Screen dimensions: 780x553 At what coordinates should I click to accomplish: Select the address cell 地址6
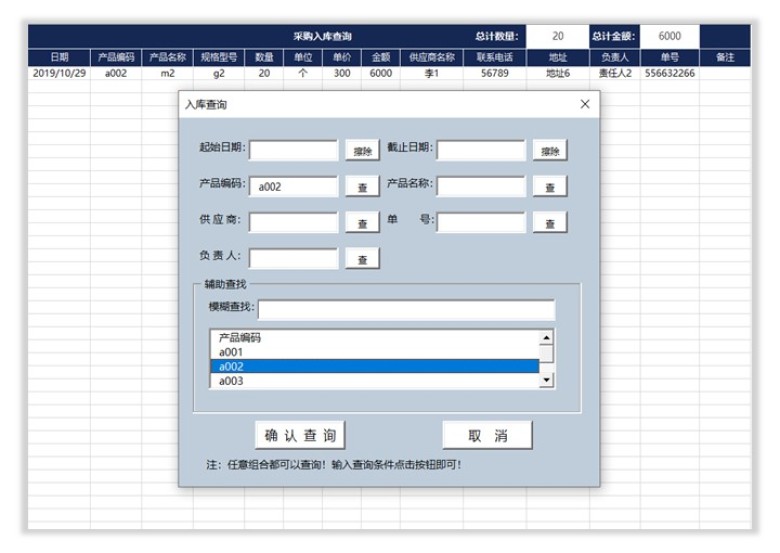pos(558,73)
